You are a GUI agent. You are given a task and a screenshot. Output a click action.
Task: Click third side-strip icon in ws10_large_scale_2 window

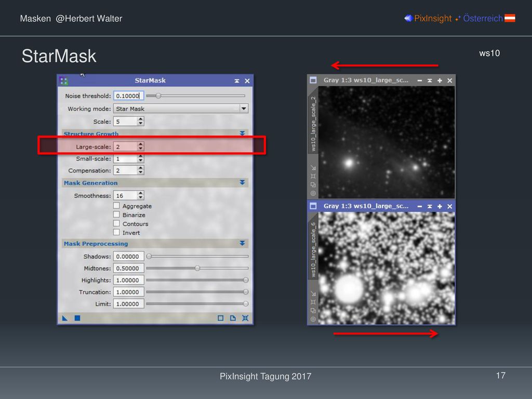click(313, 185)
